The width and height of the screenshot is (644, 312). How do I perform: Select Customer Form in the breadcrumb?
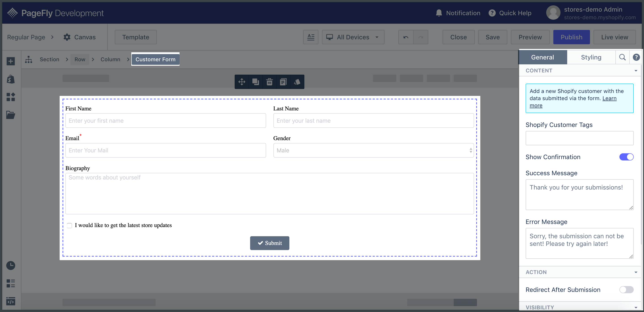click(x=155, y=59)
